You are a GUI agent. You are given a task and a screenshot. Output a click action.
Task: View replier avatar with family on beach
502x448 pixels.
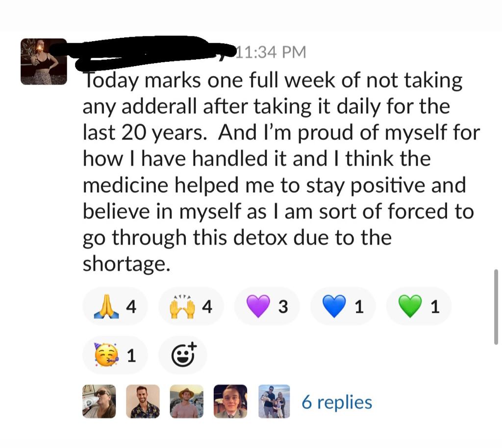275,401
